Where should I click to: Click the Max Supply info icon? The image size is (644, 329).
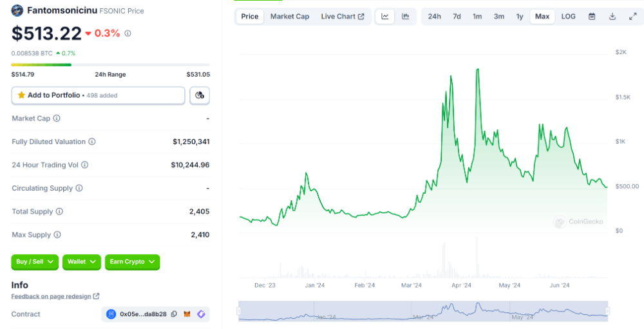tap(57, 234)
